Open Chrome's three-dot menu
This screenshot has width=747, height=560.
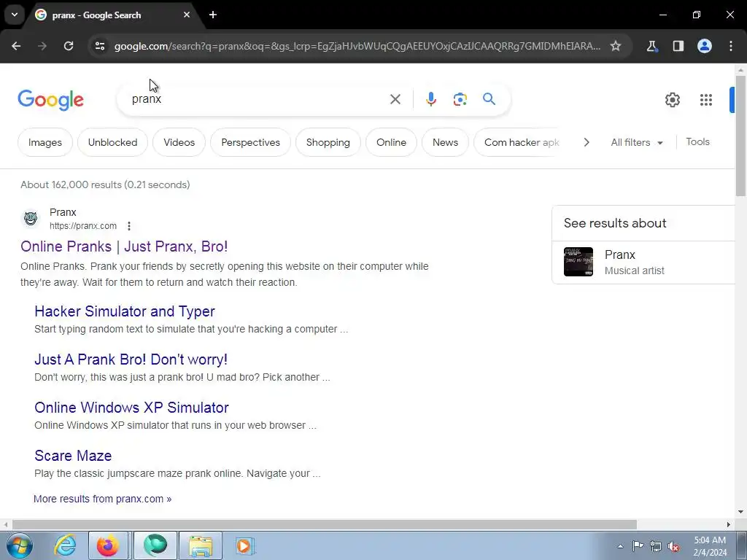[x=731, y=46]
